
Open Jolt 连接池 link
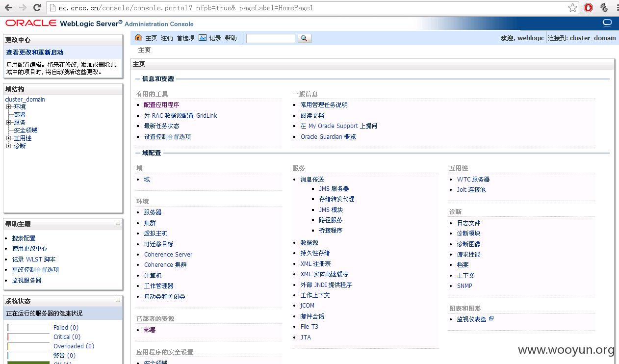click(471, 189)
